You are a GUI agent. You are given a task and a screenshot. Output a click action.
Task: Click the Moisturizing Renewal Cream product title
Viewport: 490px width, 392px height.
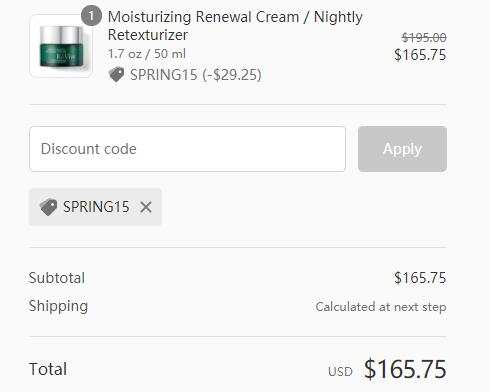pyautogui.click(x=235, y=26)
